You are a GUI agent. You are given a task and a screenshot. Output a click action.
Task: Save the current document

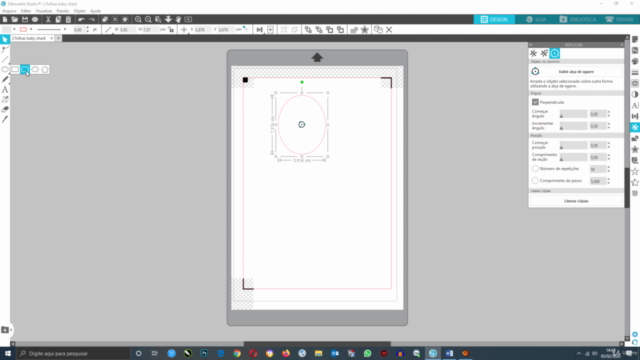tap(25, 19)
